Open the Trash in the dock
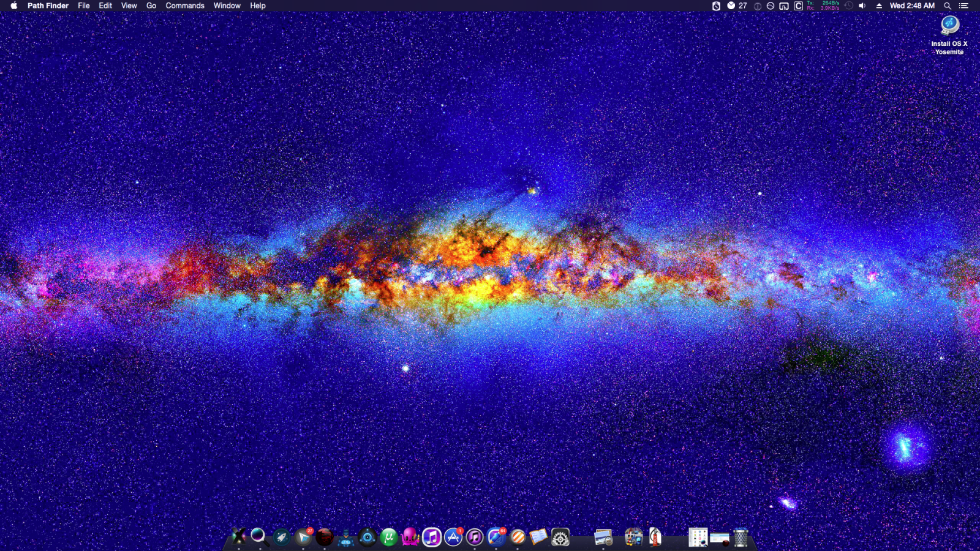Image resolution: width=980 pixels, height=551 pixels. pos(741,537)
